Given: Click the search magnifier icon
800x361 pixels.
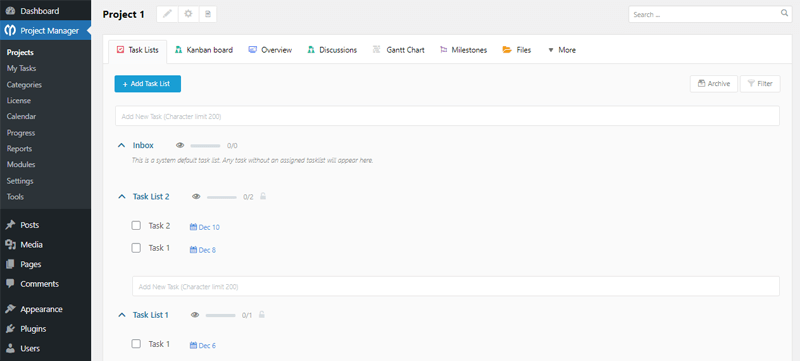Looking at the screenshot, I should tap(785, 14).
